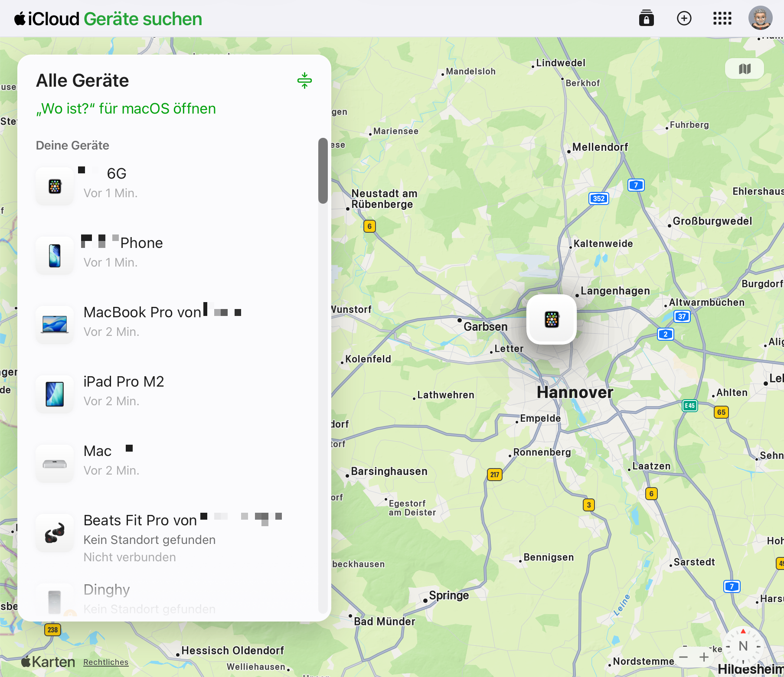Click the north compass control

click(743, 646)
